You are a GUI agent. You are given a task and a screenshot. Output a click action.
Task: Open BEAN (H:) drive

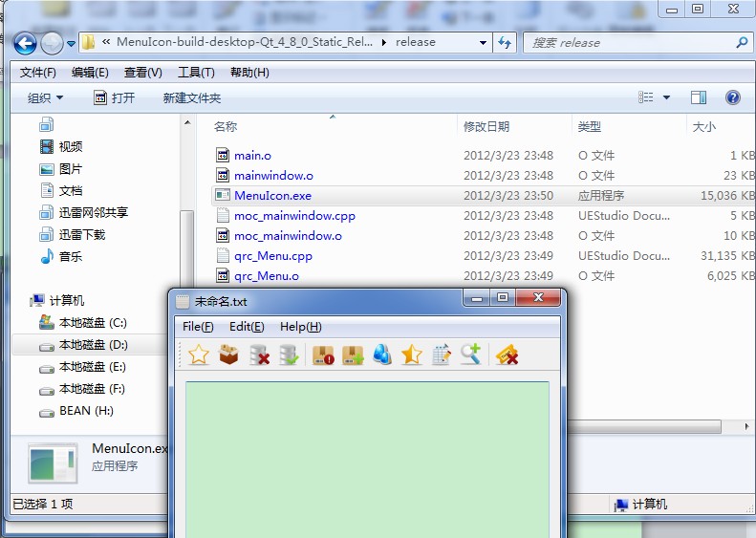86,411
